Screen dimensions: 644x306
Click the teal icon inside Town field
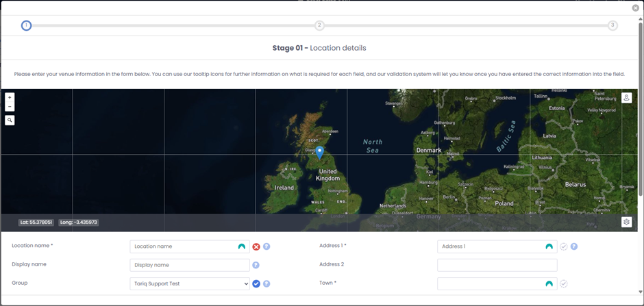tap(549, 283)
